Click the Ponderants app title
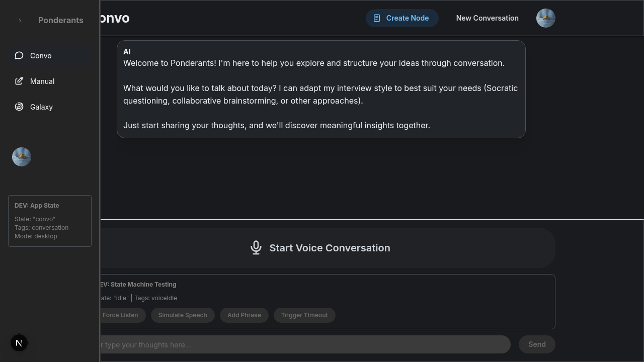The height and width of the screenshot is (362, 644). [61, 20]
